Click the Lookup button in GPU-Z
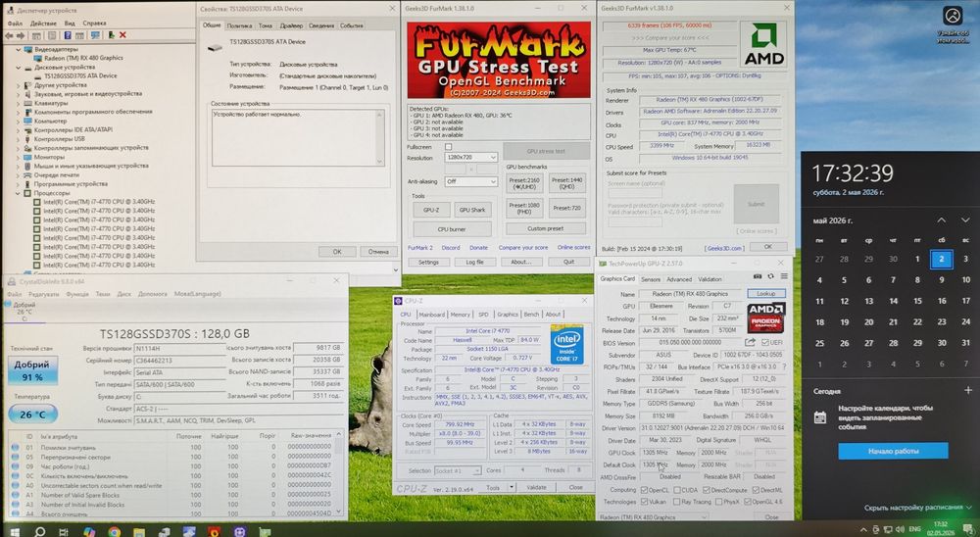 click(766, 293)
